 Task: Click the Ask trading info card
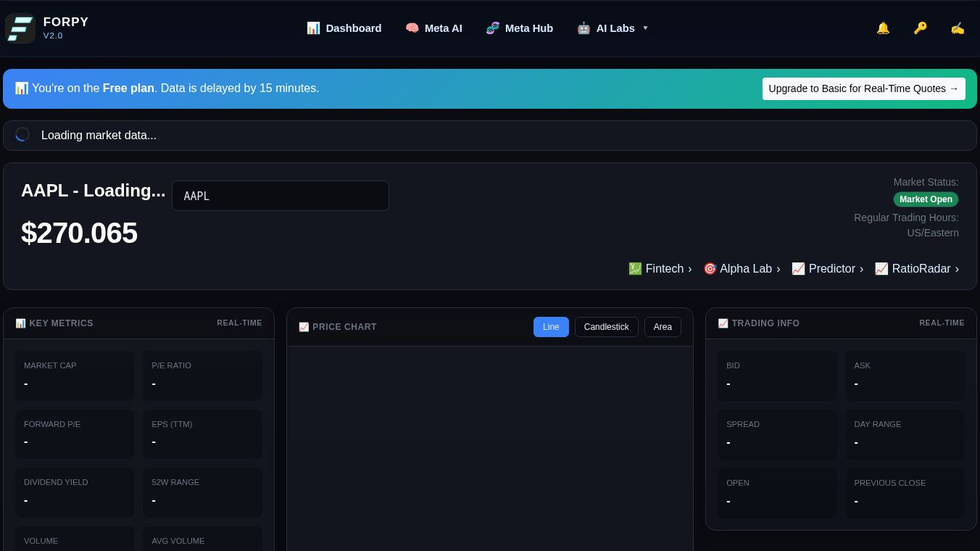pyautogui.click(x=905, y=376)
